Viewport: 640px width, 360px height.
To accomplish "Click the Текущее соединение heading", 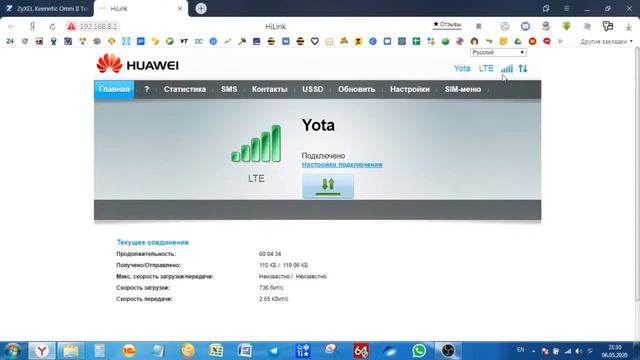I will coord(153,242).
